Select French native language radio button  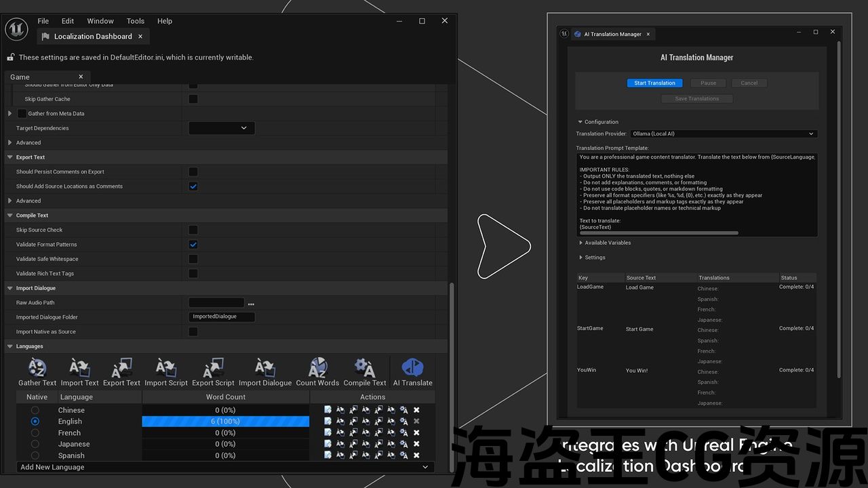(x=35, y=432)
